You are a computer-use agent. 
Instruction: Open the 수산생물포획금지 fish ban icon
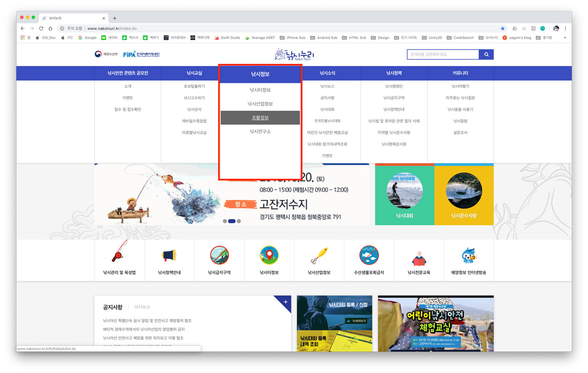[x=369, y=255]
